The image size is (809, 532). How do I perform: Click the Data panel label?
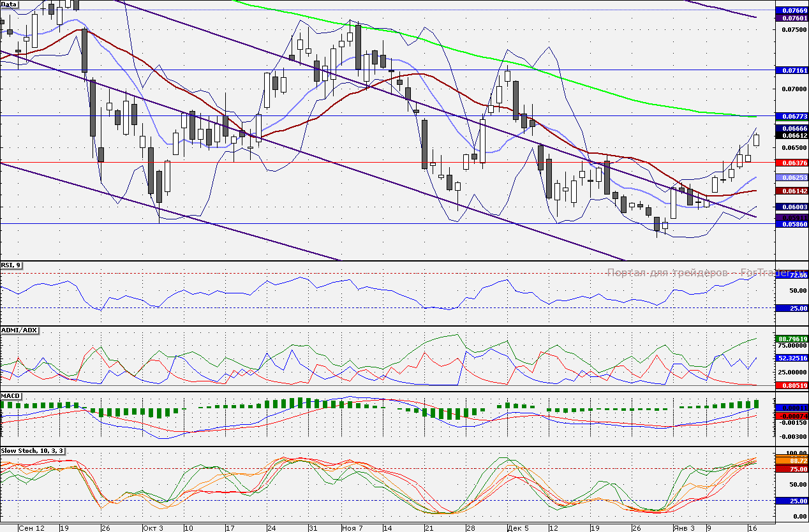pyautogui.click(x=10, y=4)
